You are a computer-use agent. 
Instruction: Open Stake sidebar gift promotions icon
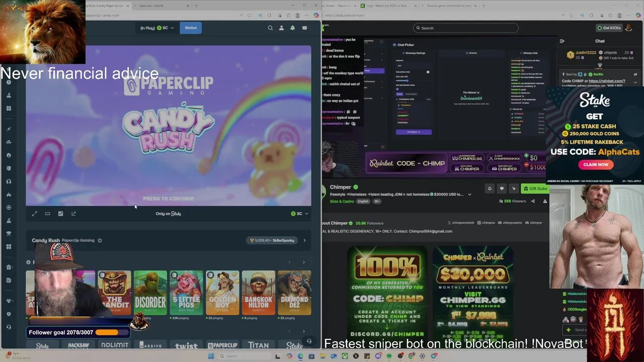tap(9, 267)
